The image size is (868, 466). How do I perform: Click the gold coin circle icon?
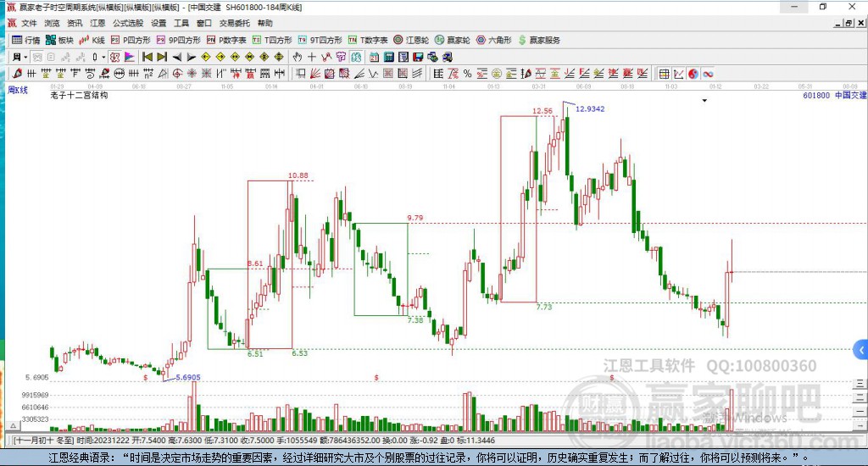point(497,74)
